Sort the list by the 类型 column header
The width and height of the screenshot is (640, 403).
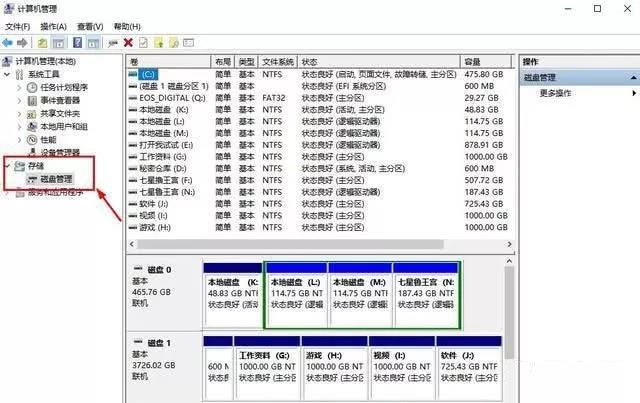click(x=247, y=62)
